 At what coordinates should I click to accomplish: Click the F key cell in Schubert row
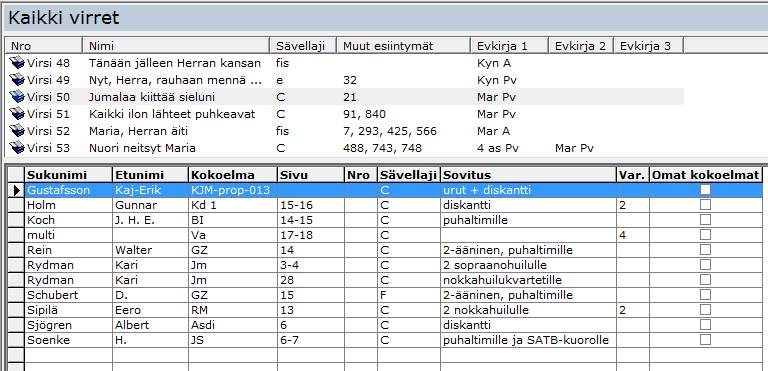pos(408,295)
